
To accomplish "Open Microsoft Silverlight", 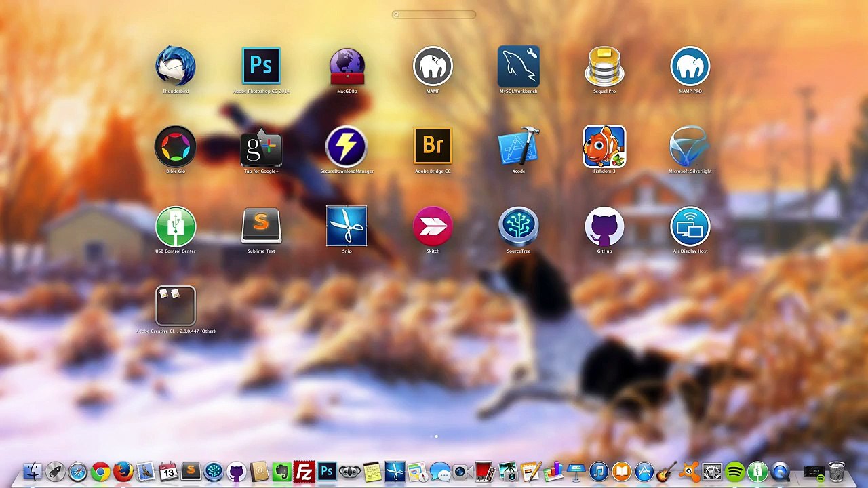I will tap(690, 146).
